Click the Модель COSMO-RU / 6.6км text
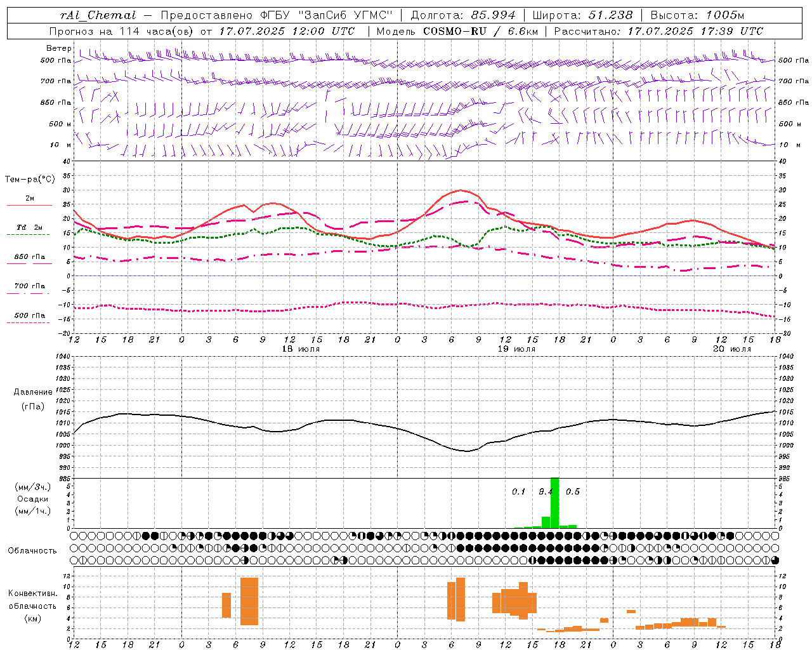Viewport: 812px width, 650px height. coord(457,31)
